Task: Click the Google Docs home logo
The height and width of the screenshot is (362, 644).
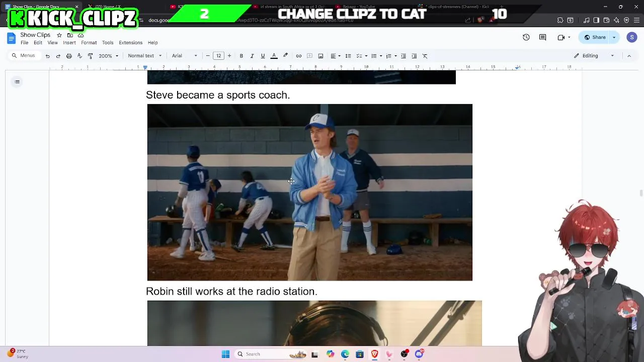Action: pyautogui.click(x=11, y=38)
